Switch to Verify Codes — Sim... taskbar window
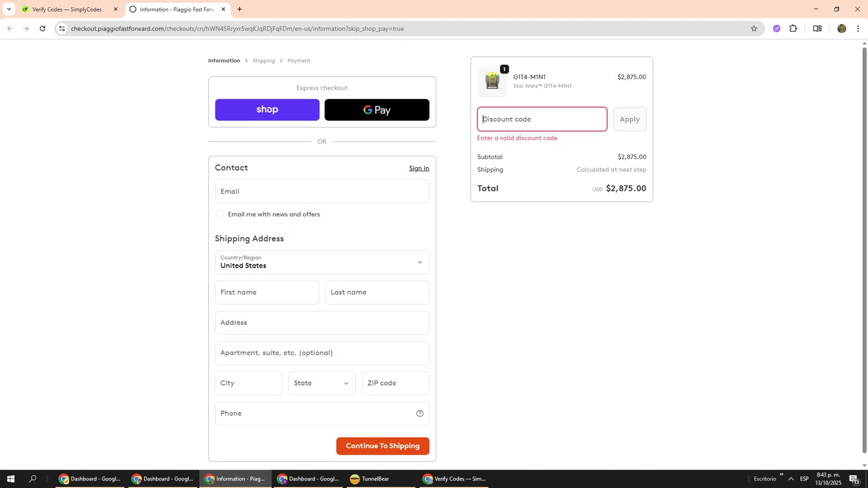This screenshot has width=868, height=488. pyautogui.click(x=454, y=479)
